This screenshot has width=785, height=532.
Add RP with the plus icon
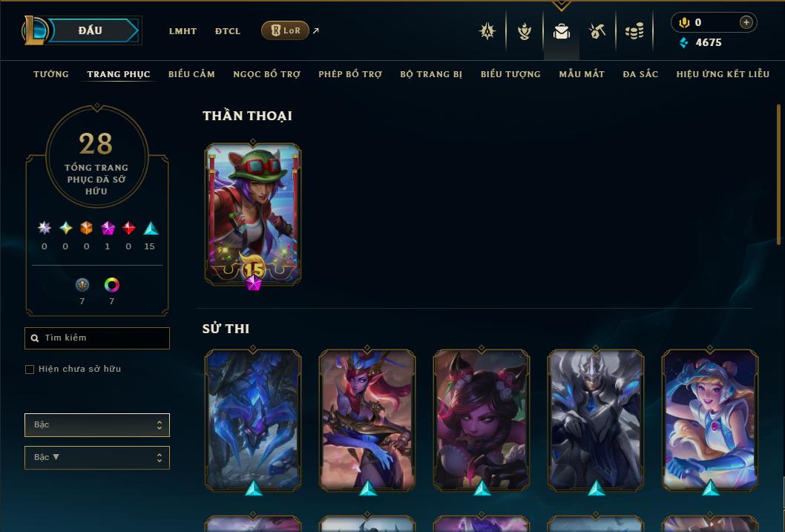coord(746,22)
